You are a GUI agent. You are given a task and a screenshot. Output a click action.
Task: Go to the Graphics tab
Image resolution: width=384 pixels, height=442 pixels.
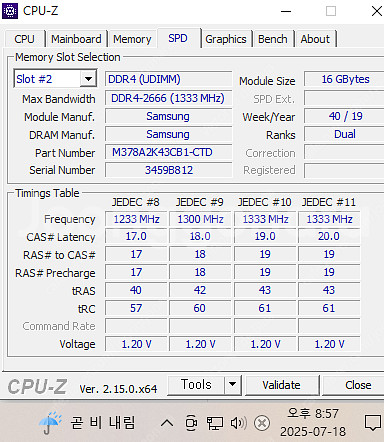226,39
